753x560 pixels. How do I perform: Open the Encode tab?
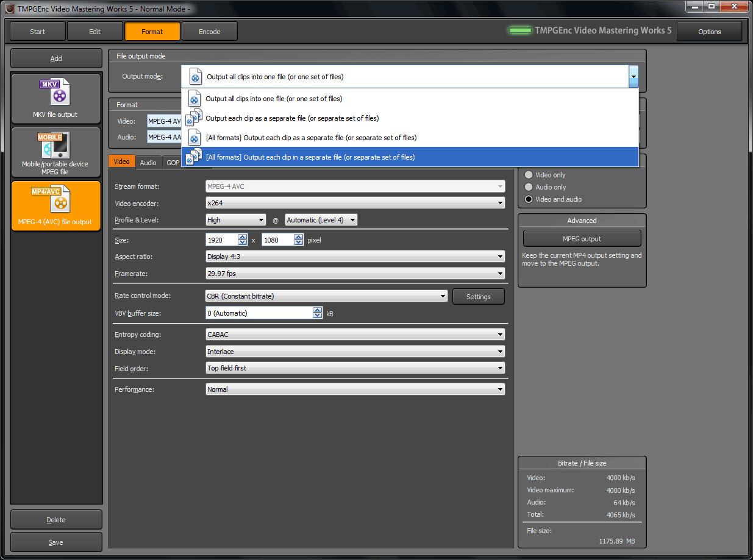(209, 30)
